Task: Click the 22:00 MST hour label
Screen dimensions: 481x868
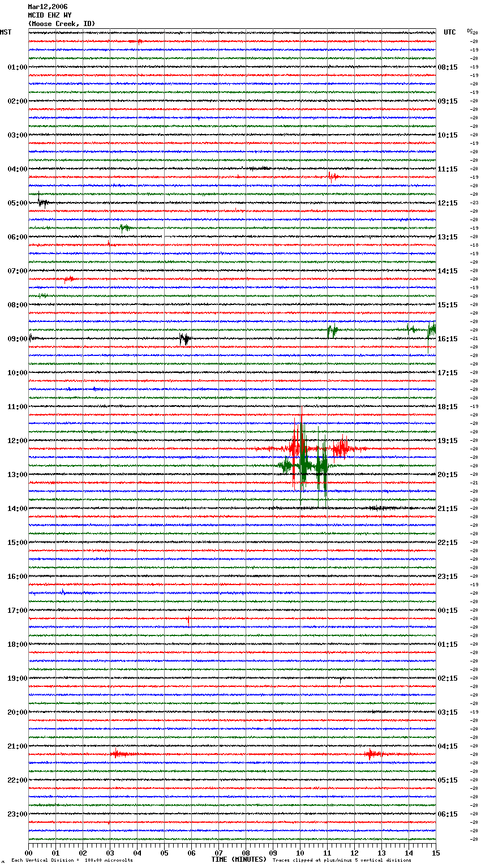Action: pos(18,780)
